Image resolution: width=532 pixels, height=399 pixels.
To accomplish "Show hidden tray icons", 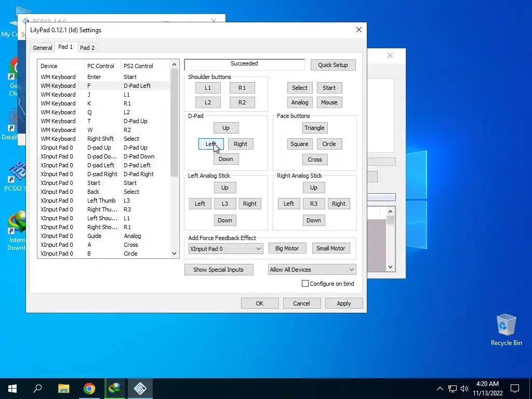I will 440,389.
